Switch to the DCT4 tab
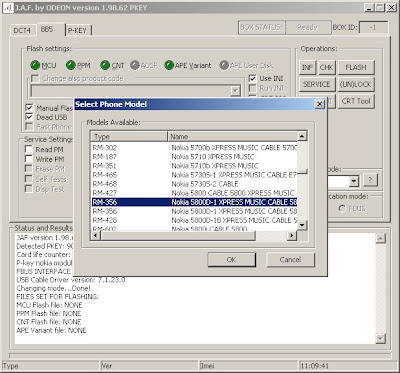Viewport: 400px width, 373px height. coord(22,30)
